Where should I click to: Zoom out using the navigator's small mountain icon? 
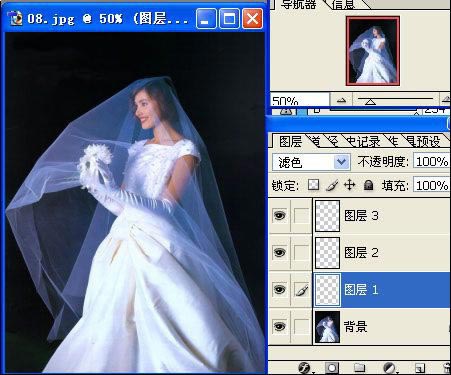point(341,100)
